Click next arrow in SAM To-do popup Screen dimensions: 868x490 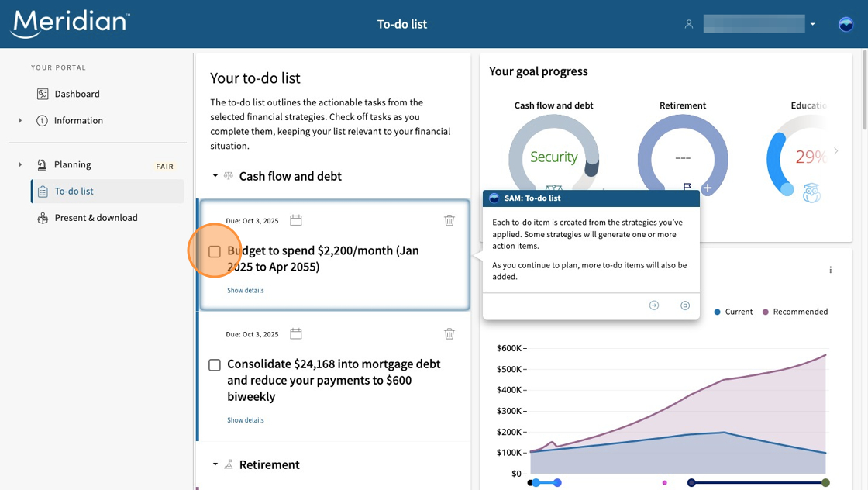pyautogui.click(x=654, y=305)
